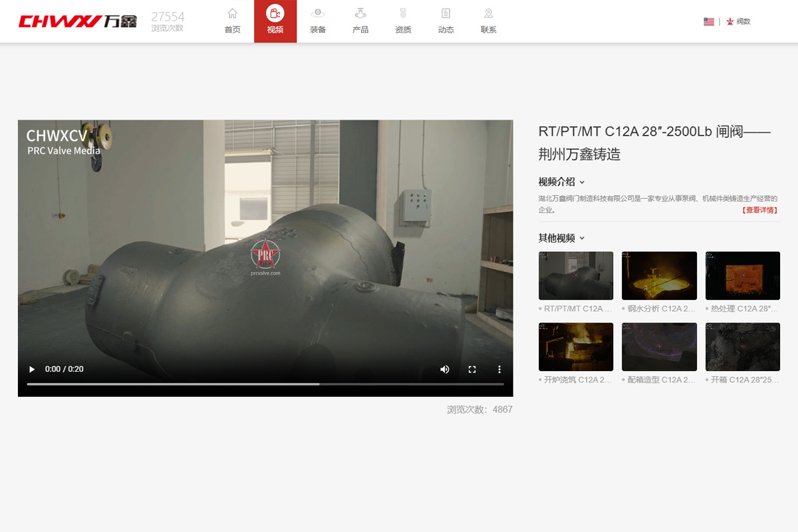Go to 资质 qualifications nav icon
The height and width of the screenshot is (532, 798).
pos(403,14)
